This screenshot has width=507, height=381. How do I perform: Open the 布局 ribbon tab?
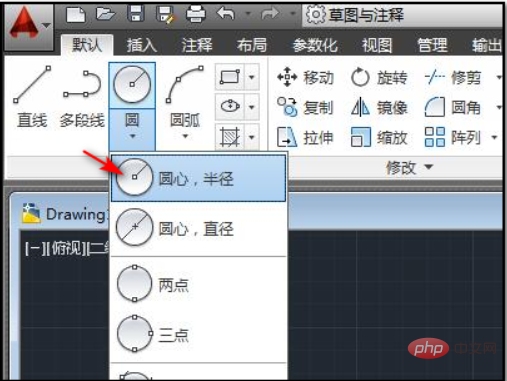tap(252, 45)
